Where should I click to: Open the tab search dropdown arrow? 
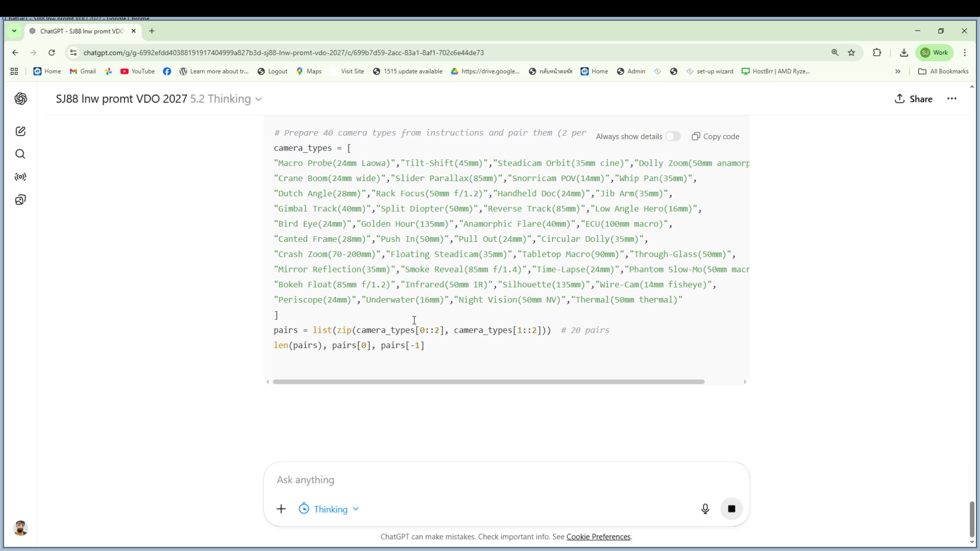pyautogui.click(x=14, y=31)
